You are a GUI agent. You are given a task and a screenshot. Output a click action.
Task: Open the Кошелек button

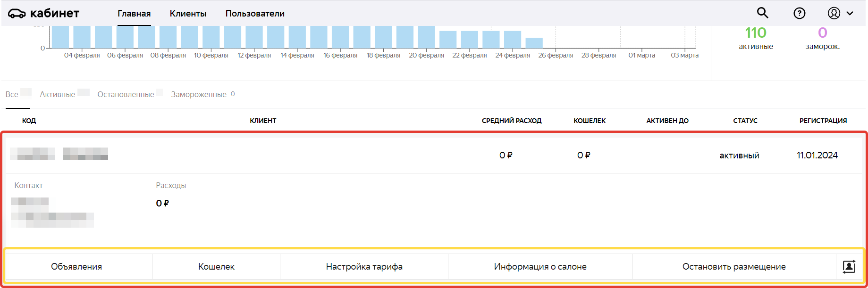[x=216, y=267]
